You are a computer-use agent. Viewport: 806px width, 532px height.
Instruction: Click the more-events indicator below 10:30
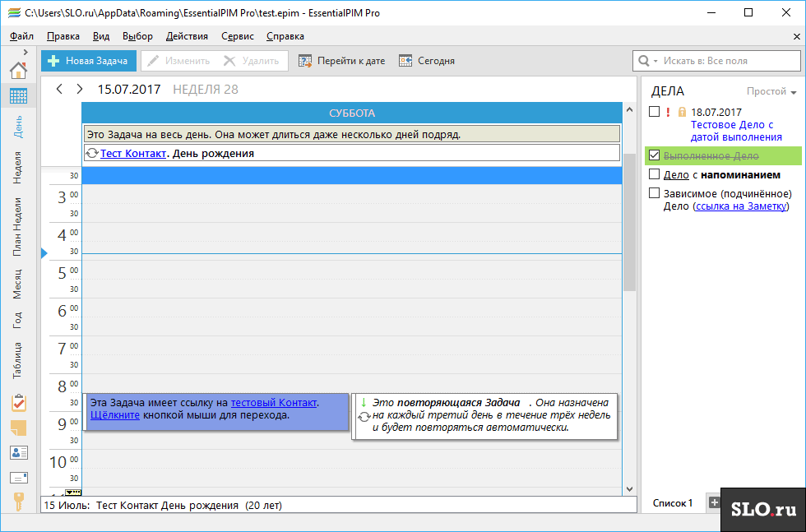click(x=73, y=493)
